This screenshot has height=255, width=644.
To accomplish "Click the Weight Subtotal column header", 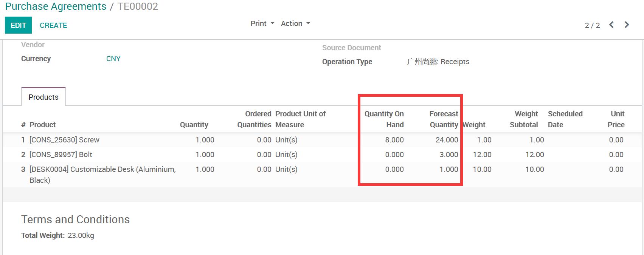I will coord(524,119).
